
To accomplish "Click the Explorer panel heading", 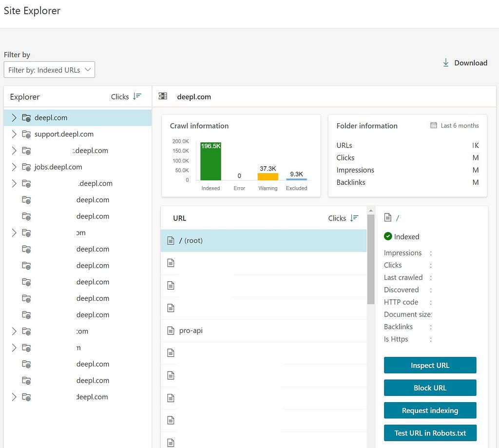I will pyautogui.click(x=25, y=97).
